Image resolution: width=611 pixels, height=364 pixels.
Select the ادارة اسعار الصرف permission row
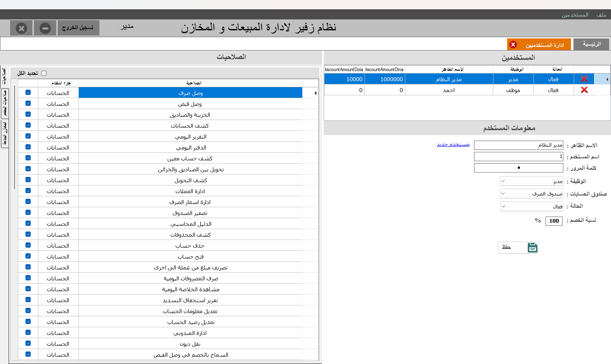[x=190, y=202]
